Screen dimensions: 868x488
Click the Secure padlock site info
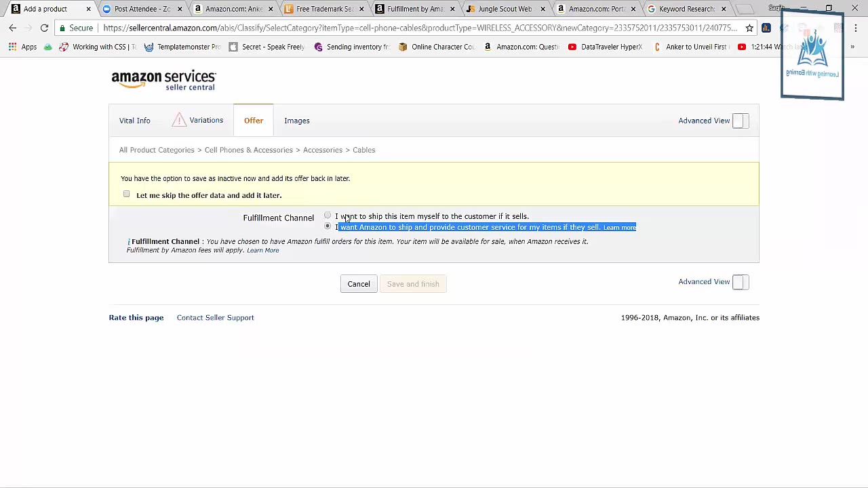click(x=76, y=28)
